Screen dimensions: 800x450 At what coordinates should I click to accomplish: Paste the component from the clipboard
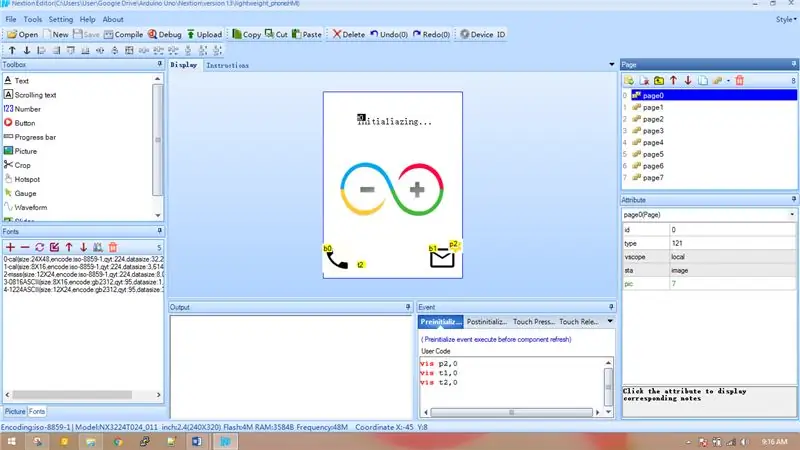307,34
